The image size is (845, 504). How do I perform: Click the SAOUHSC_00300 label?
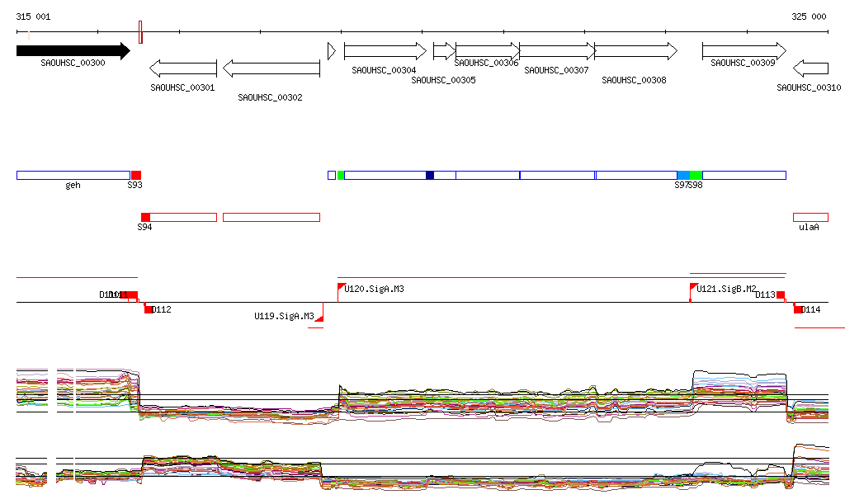click(73, 63)
